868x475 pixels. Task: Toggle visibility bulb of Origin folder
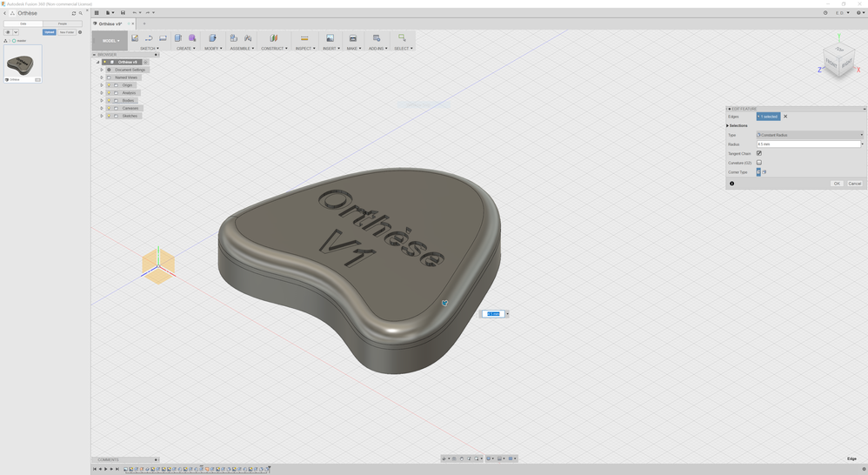coord(109,85)
